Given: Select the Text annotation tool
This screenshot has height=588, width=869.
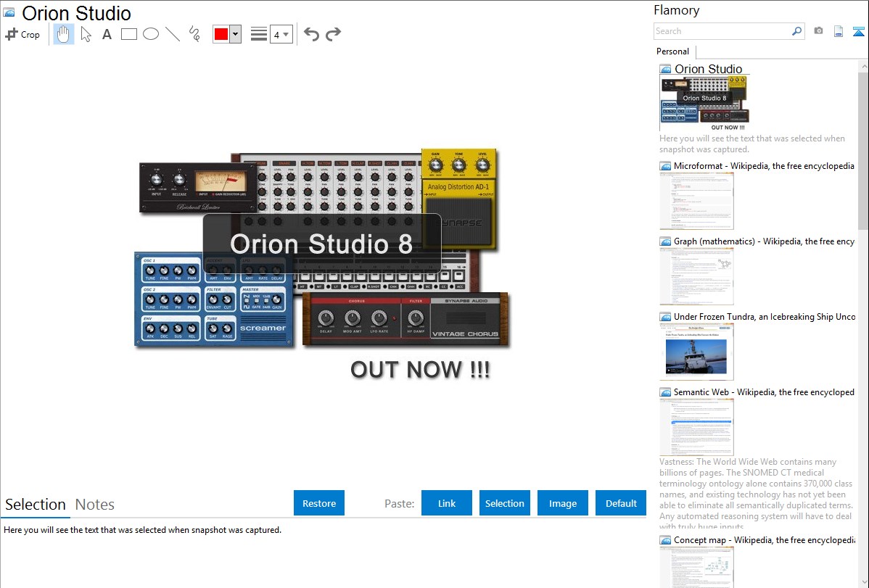Looking at the screenshot, I should (x=107, y=34).
